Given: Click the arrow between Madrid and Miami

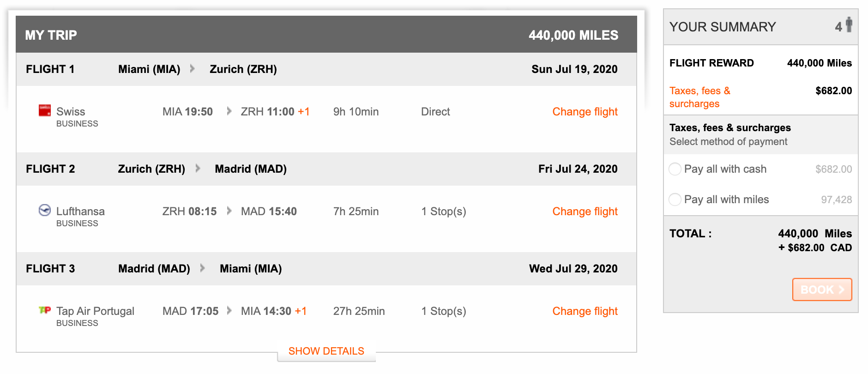Looking at the screenshot, I should point(202,268).
